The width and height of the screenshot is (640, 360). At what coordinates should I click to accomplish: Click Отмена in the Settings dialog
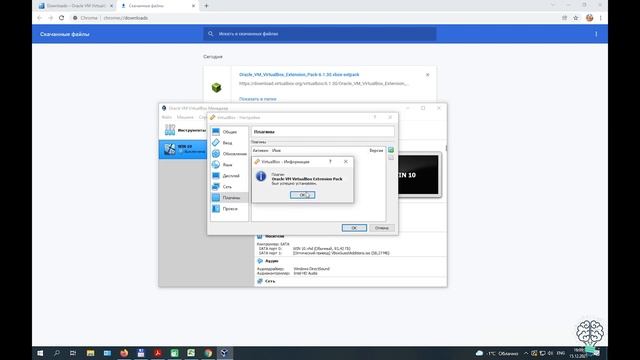tap(382, 228)
